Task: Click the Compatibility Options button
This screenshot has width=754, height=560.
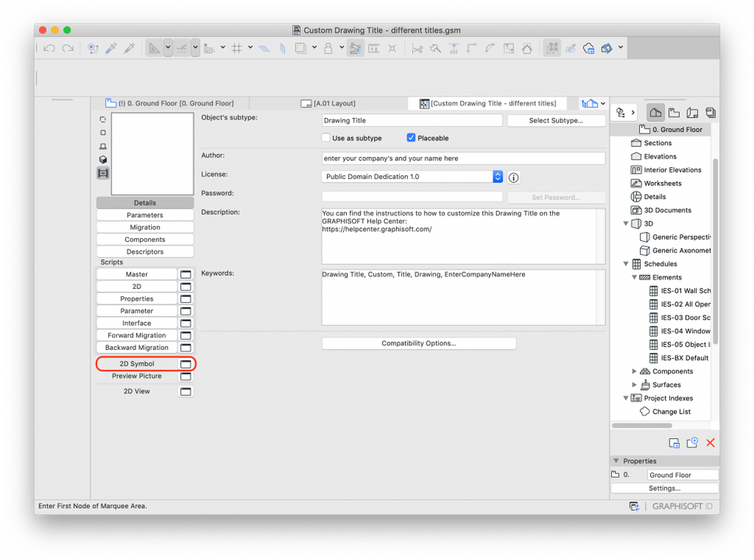Action: (419, 344)
